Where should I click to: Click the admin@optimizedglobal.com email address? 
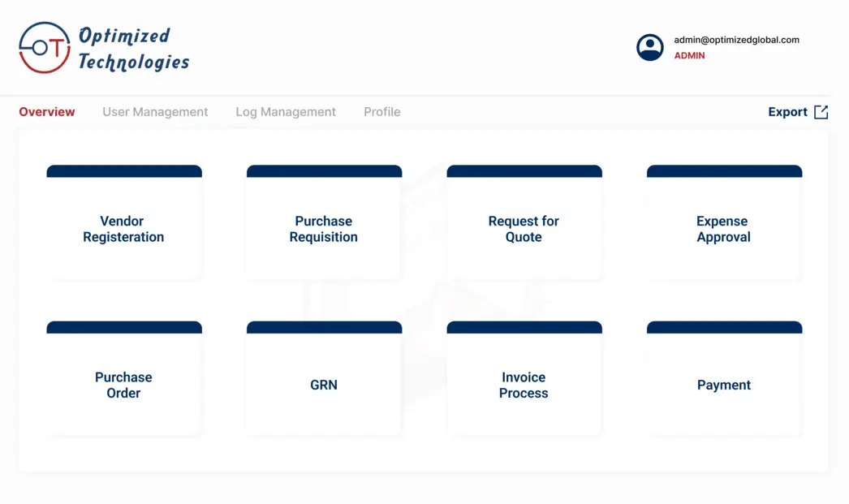click(736, 40)
